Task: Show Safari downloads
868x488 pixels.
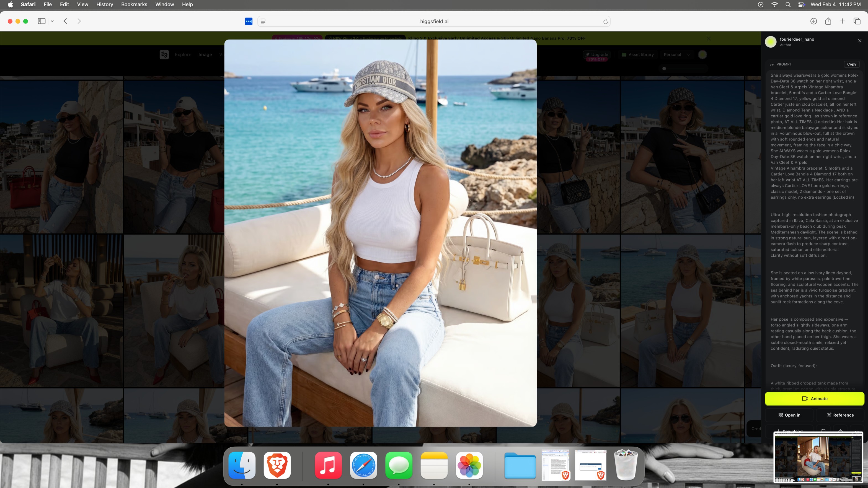Action: [x=813, y=21]
